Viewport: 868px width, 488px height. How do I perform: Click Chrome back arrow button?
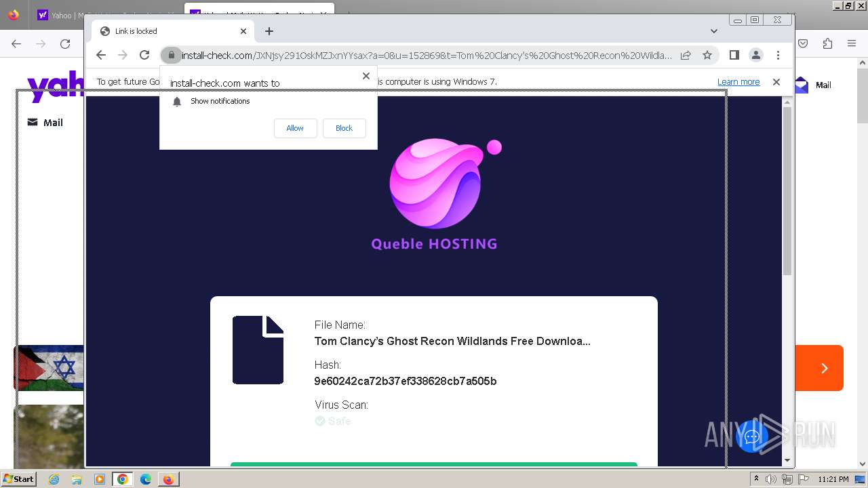tap(101, 55)
